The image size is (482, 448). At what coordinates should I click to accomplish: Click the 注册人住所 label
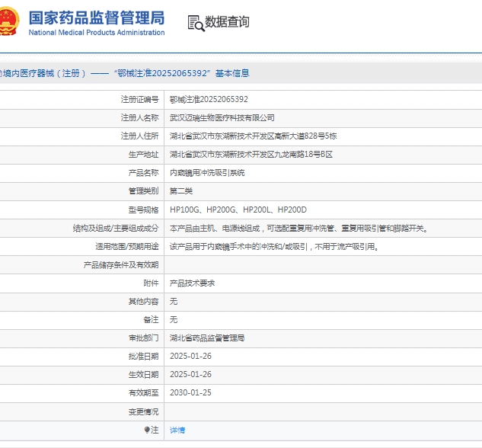point(139,136)
